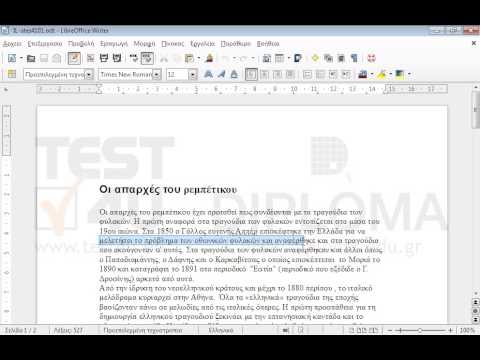Image resolution: width=480 pixels, height=360 pixels.
Task: Click the Print Preview icon
Action: tap(117, 59)
